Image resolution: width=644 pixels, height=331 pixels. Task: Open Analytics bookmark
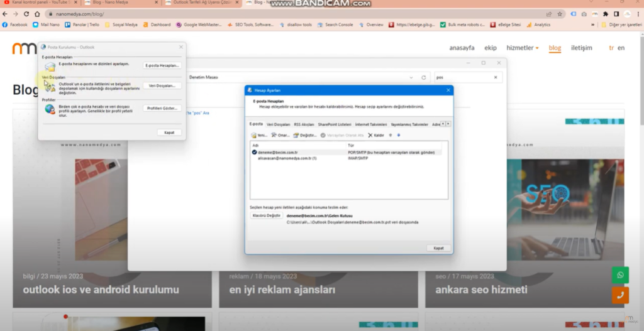538,24
